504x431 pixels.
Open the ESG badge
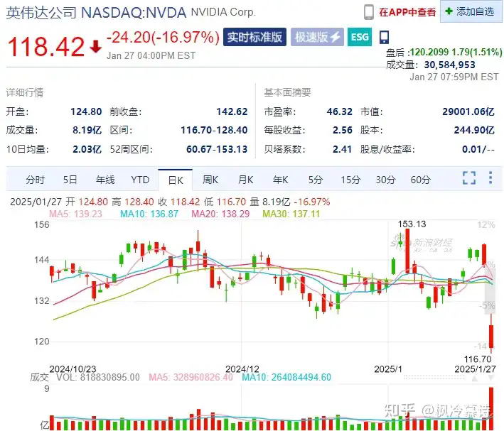pyautogui.click(x=359, y=38)
